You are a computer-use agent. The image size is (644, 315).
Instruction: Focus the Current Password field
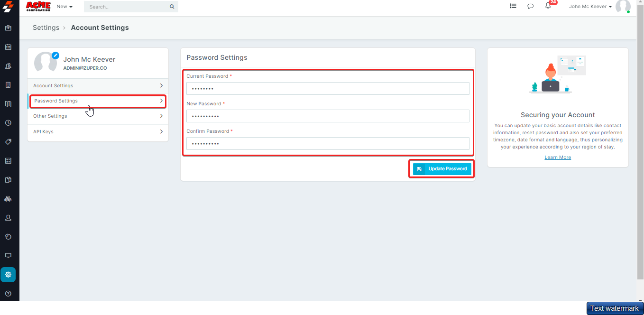(x=328, y=89)
